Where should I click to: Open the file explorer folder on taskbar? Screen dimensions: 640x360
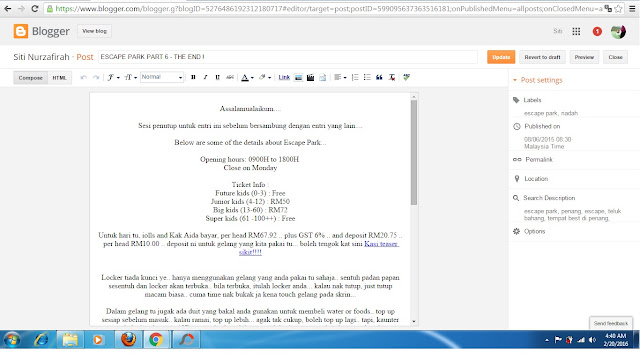click(69, 340)
